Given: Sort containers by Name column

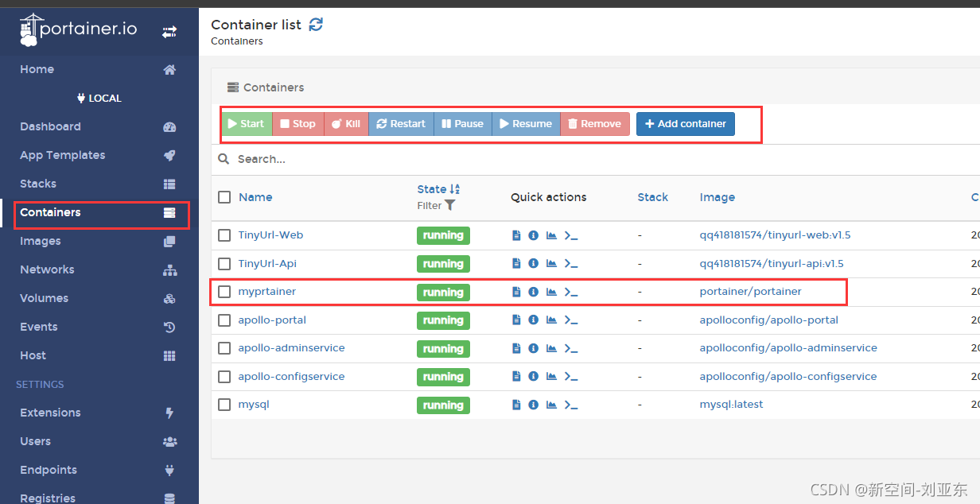Looking at the screenshot, I should pyautogui.click(x=255, y=197).
